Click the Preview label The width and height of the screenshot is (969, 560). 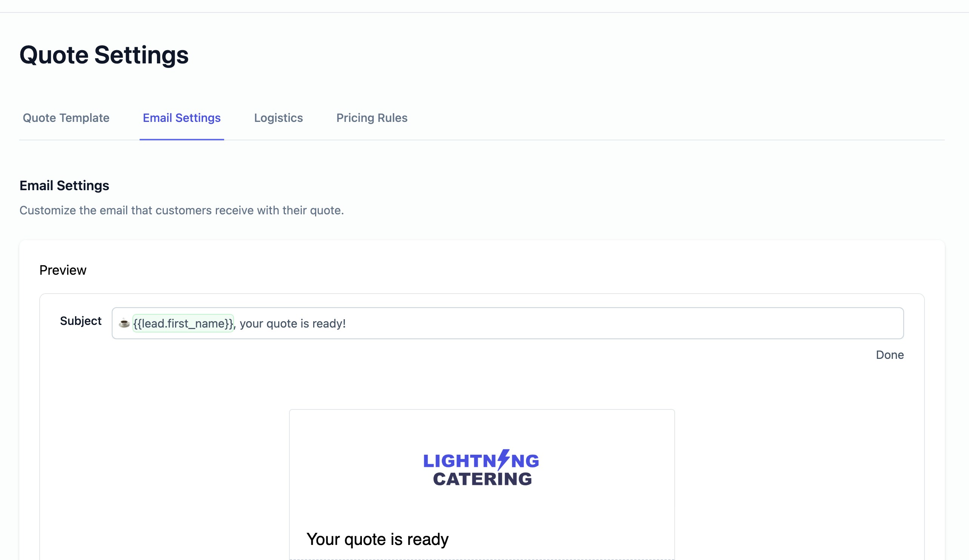[x=63, y=270]
